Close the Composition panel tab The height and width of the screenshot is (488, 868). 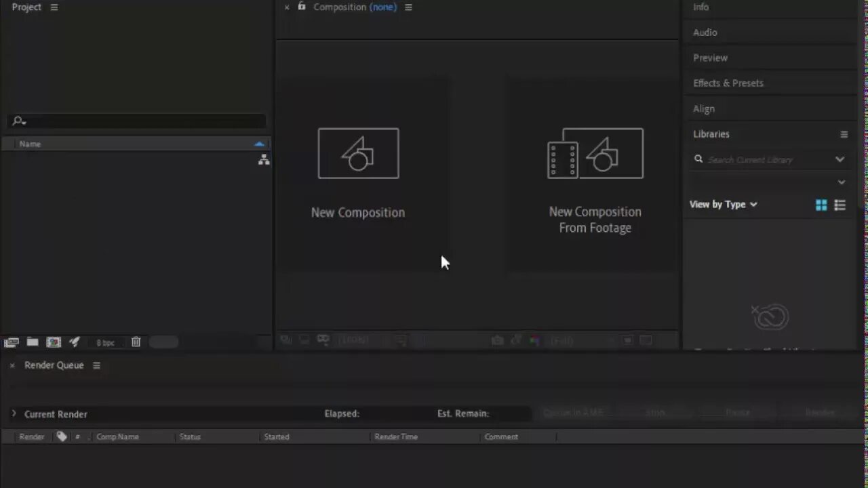point(287,7)
